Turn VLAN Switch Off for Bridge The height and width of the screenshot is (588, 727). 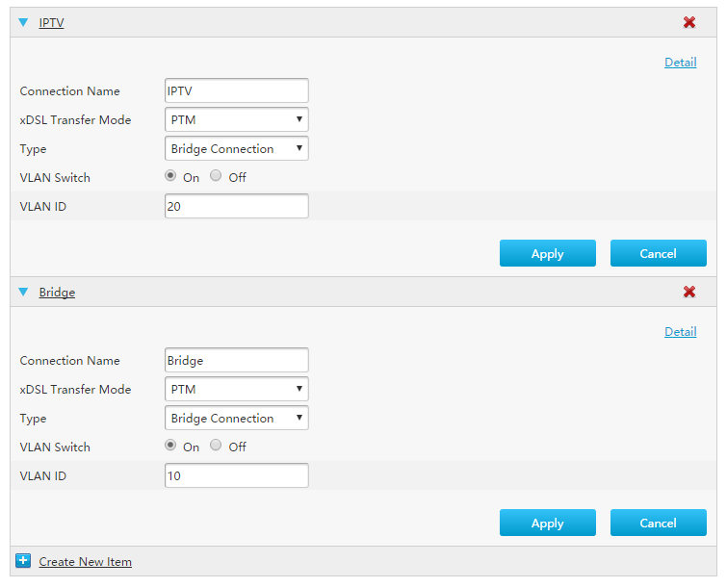tap(216, 446)
